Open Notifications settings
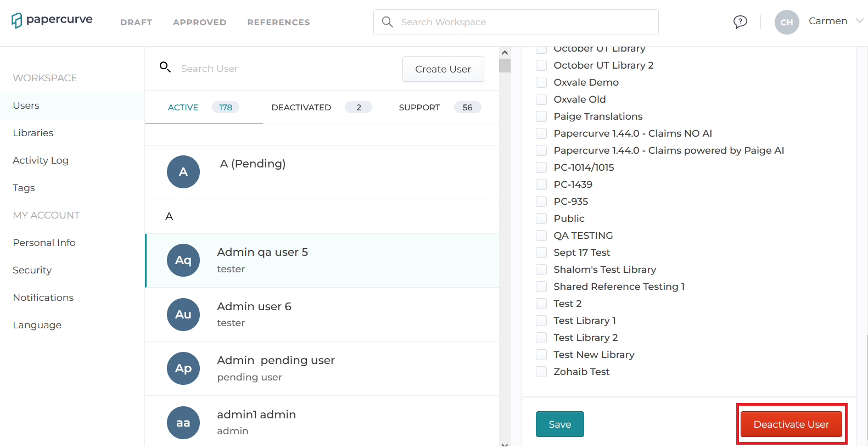The height and width of the screenshot is (448, 868). pyautogui.click(x=43, y=298)
